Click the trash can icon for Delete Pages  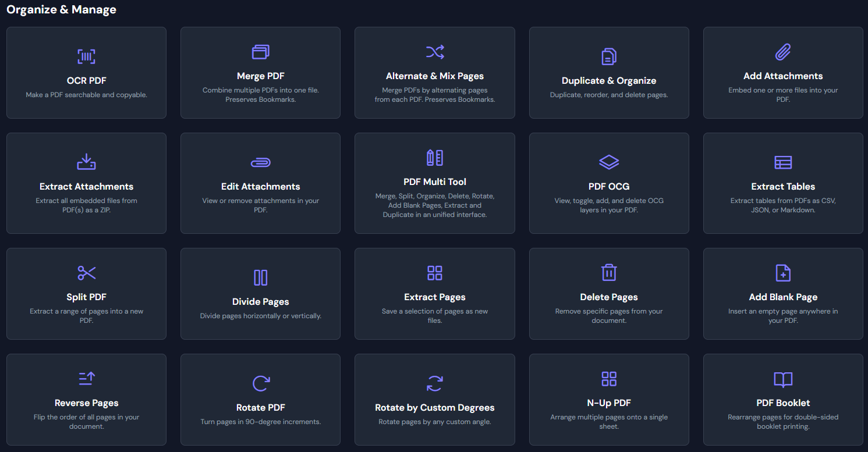[x=609, y=273]
